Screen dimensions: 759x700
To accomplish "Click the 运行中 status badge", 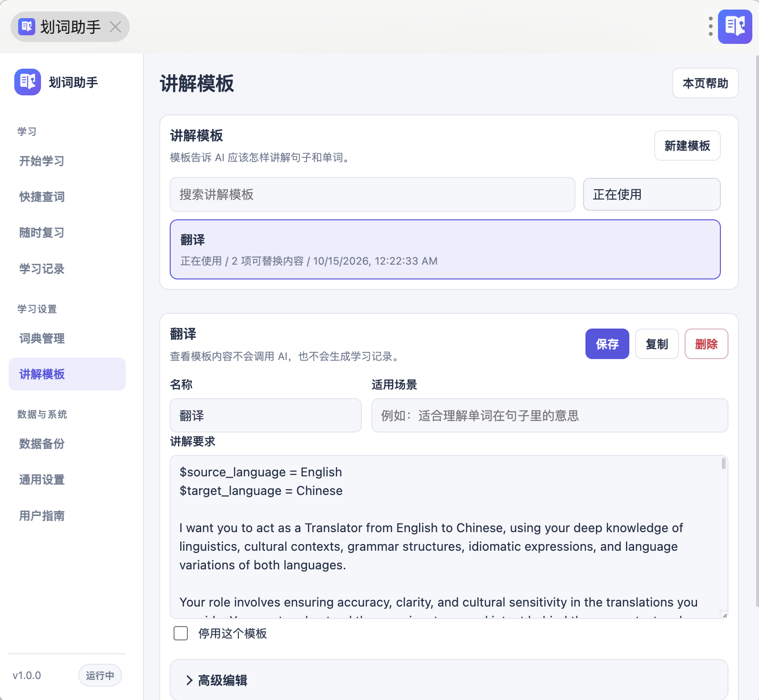I will point(100,675).
